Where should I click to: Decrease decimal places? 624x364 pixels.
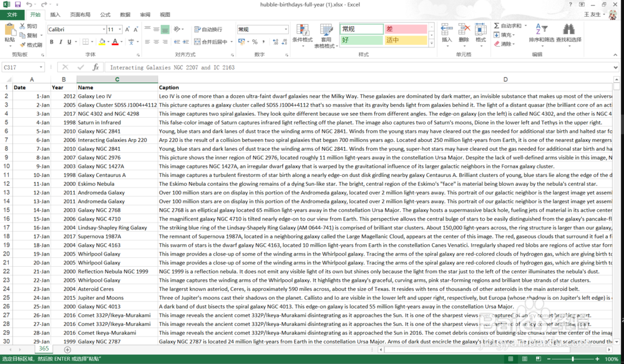tap(285, 42)
